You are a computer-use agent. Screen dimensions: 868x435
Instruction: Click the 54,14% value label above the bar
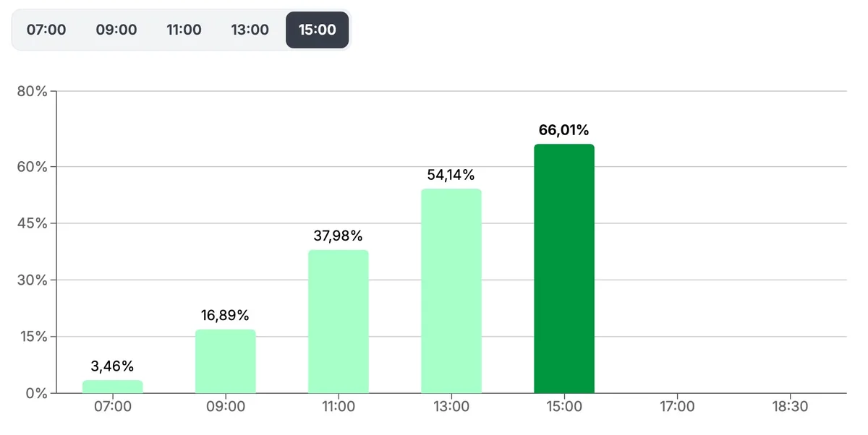(451, 175)
